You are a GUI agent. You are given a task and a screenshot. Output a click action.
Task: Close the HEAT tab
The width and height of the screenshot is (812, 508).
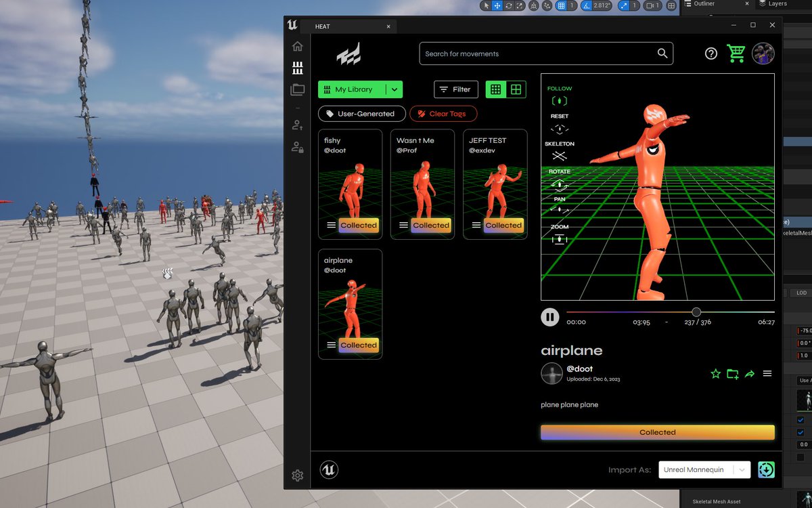click(388, 26)
